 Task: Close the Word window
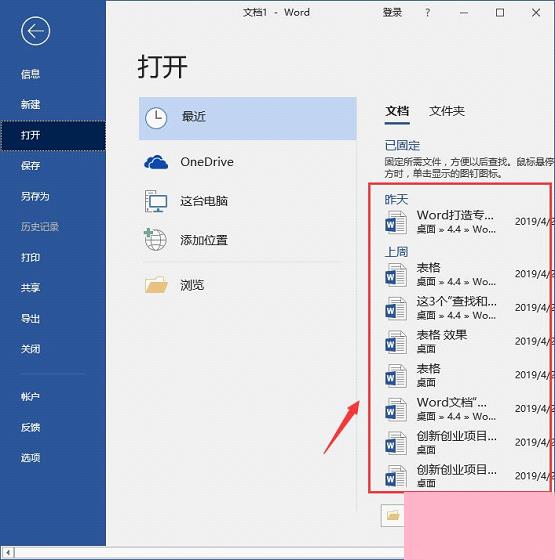point(536,13)
